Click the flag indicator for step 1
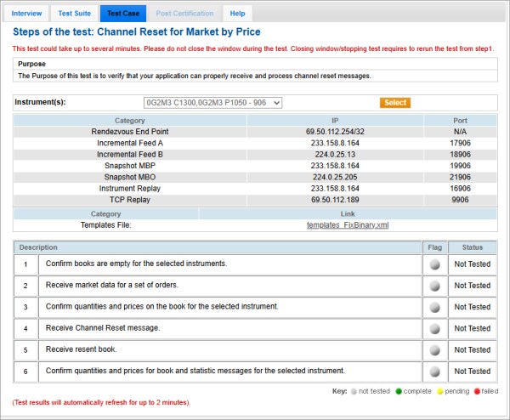This screenshot has width=510, height=420. point(434,264)
